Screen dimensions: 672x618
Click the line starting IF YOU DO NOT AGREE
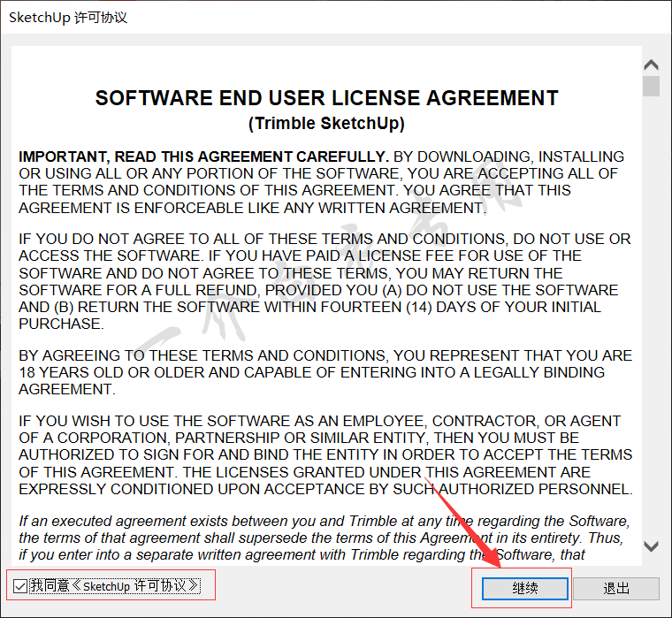[x=325, y=239]
